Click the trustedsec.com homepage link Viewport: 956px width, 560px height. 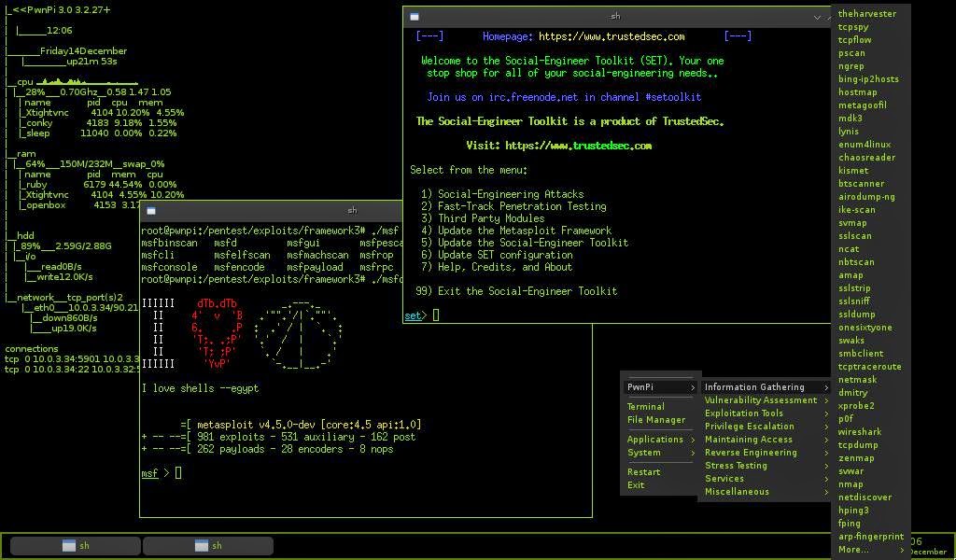[x=612, y=36]
